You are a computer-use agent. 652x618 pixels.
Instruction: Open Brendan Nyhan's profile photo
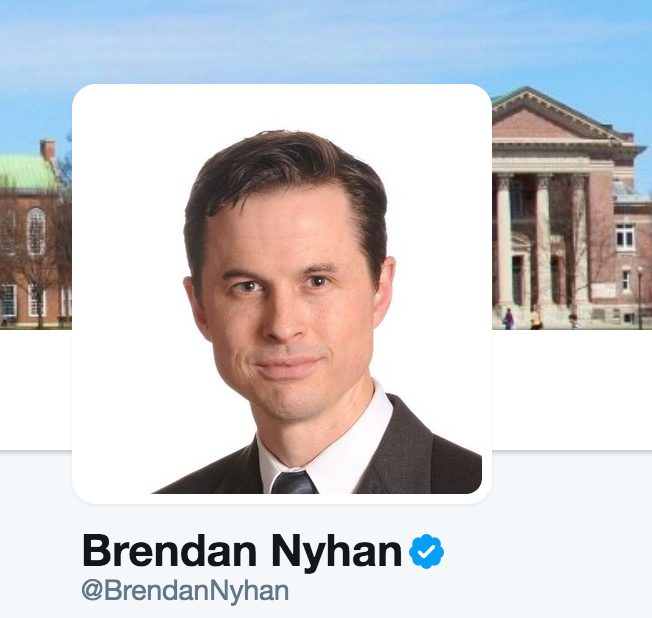(x=282, y=294)
